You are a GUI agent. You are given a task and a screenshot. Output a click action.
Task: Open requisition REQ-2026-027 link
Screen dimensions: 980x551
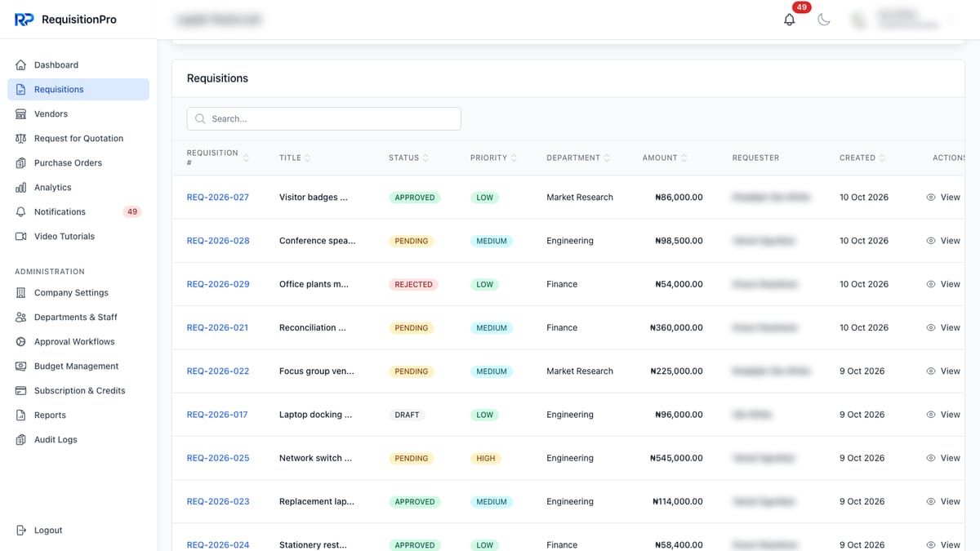(218, 198)
